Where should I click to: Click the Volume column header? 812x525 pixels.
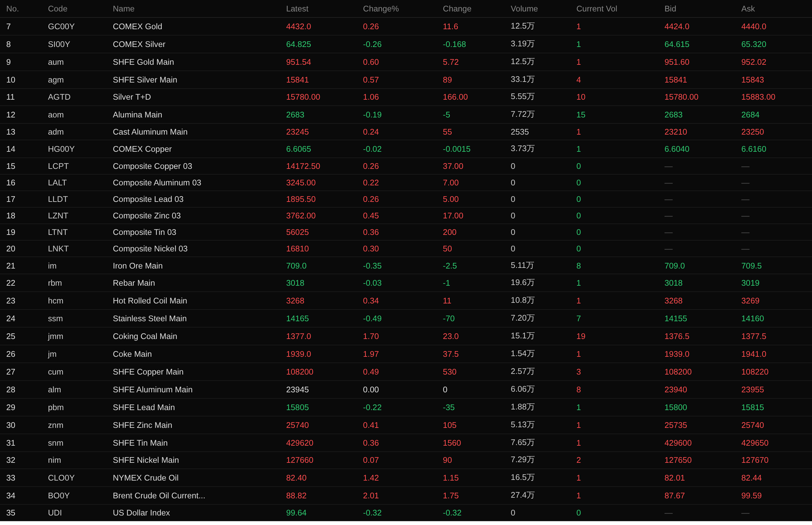click(524, 9)
